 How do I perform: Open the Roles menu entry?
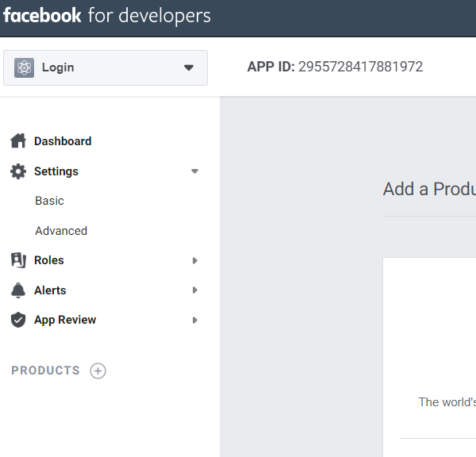click(x=49, y=260)
